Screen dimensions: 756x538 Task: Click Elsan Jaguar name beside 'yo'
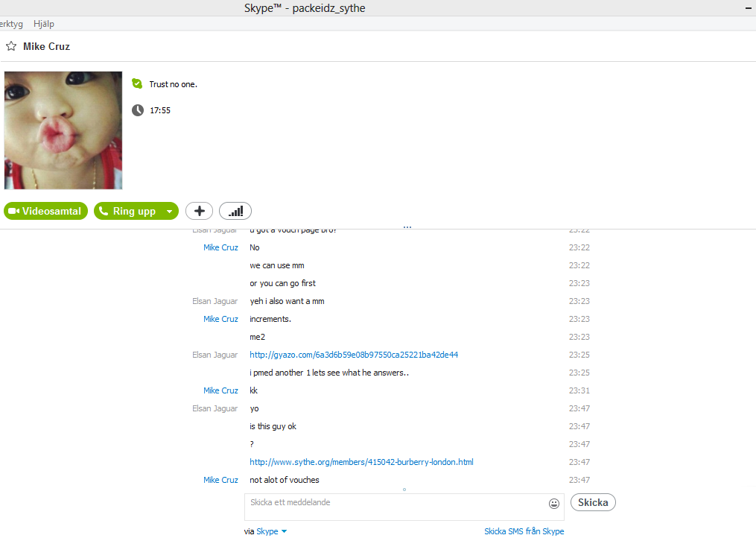point(215,408)
